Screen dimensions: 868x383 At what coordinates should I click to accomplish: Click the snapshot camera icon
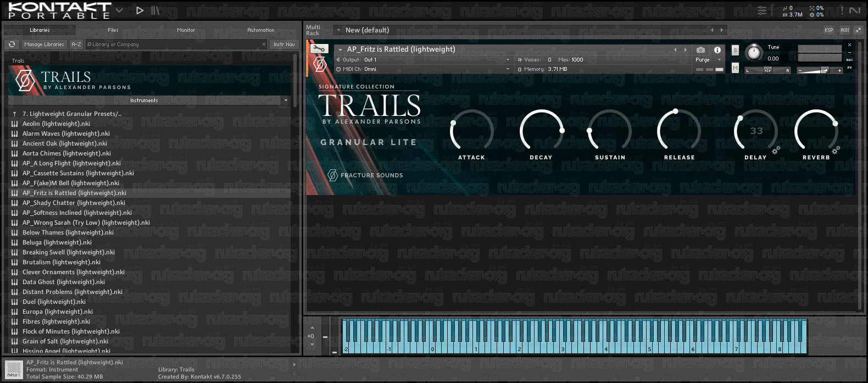(x=700, y=50)
